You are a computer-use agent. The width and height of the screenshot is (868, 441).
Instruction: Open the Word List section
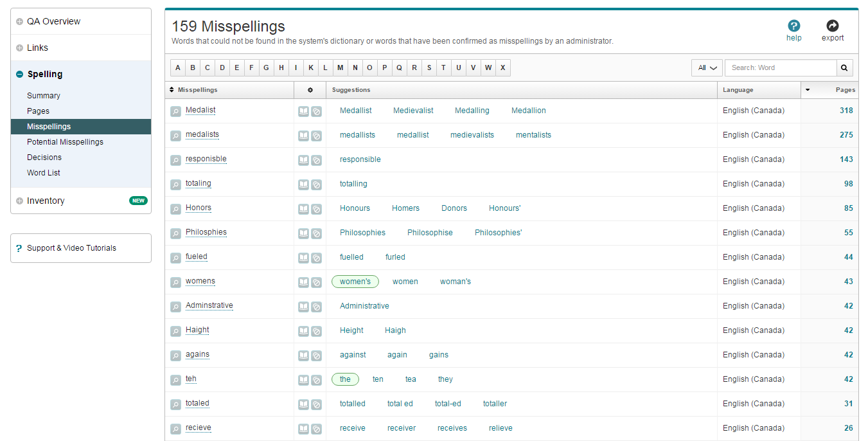(43, 172)
